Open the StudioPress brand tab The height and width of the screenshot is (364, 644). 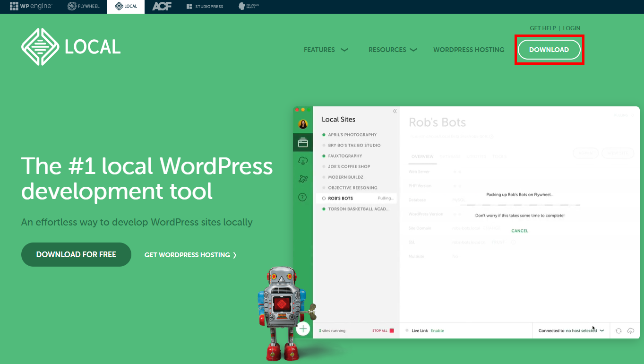(x=205, y=7)
